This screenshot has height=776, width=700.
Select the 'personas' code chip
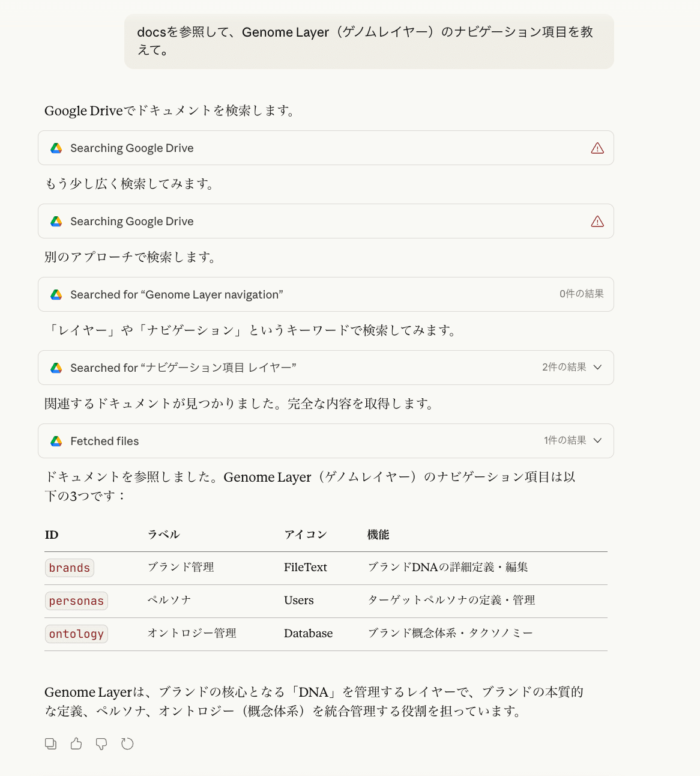click(x=76, y=601)
